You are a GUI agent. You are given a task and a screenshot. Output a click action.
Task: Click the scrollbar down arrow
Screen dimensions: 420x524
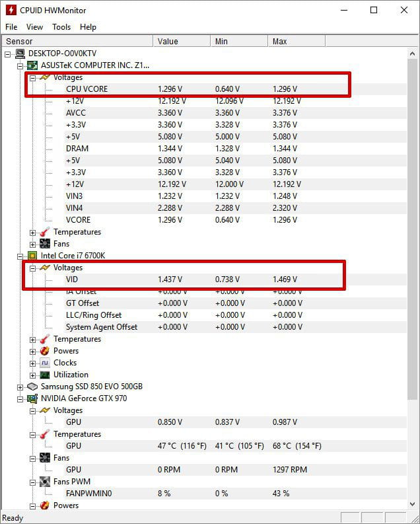click(412, 504)
